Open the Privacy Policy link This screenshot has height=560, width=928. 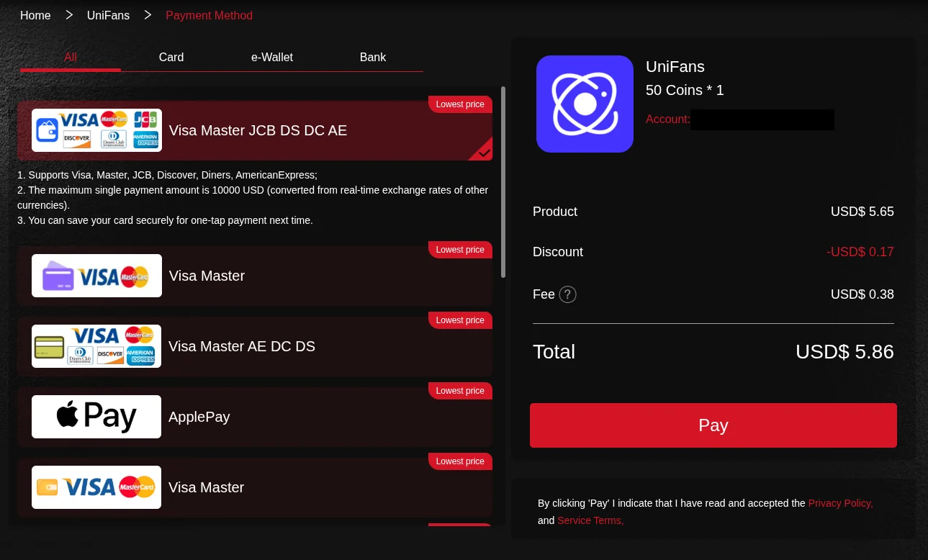(x=840, y=503)
